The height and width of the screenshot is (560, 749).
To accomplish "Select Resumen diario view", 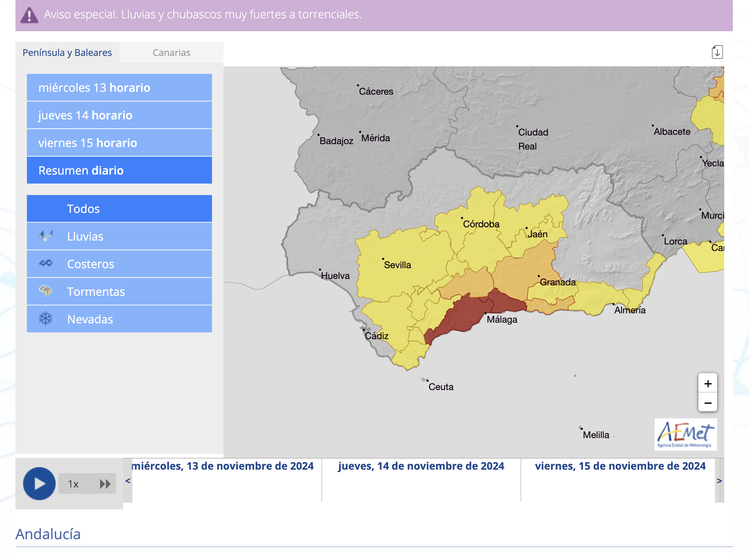I will 119,170.
